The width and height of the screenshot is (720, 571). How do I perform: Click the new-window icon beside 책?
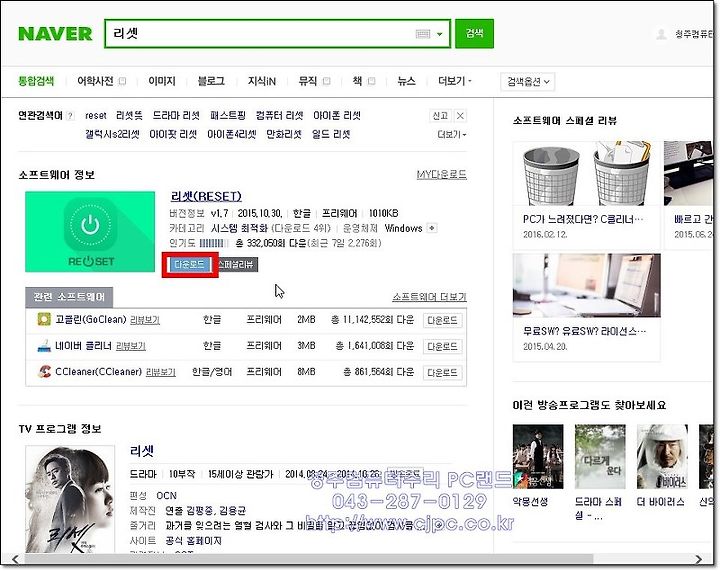[371, 81]
